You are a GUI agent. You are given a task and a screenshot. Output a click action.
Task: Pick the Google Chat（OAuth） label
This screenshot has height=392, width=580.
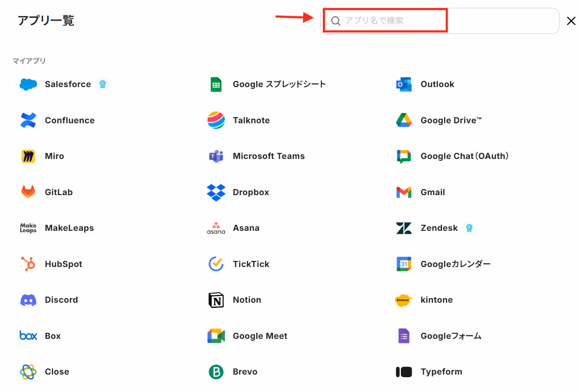click(465, 156)
